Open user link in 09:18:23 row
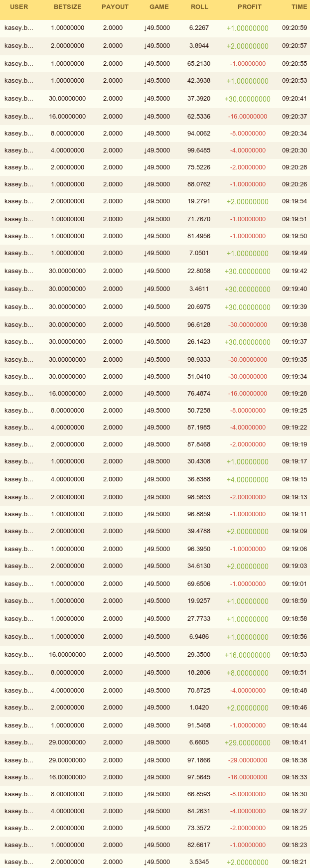The width and height of the screenshot is (310, 868). coord(19,845)
